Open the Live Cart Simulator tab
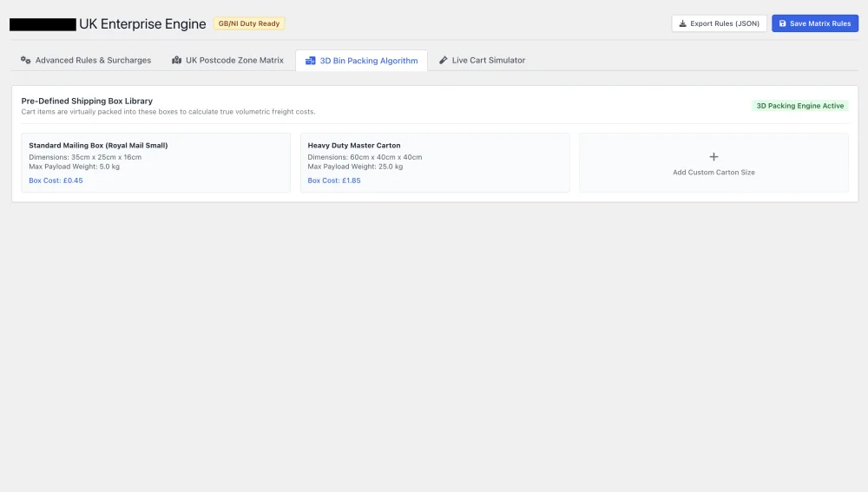Screen dimensions: 868x492 (x=482, y=61)
